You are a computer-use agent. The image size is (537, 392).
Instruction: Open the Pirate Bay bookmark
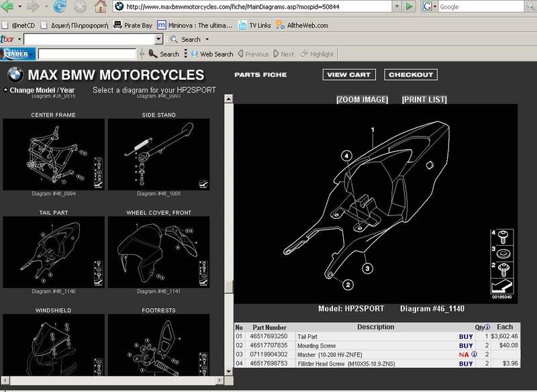[133, 26]
